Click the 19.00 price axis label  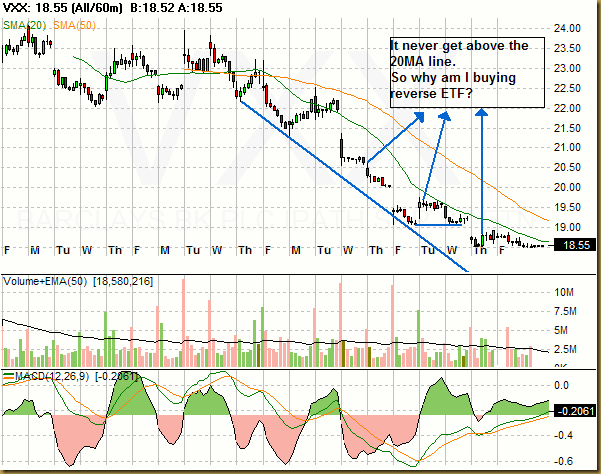567,227
